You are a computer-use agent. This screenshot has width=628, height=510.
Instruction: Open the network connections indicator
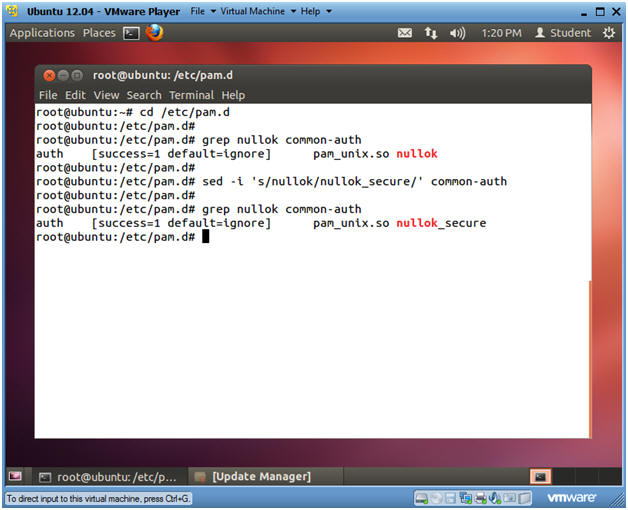click(431, 33)
